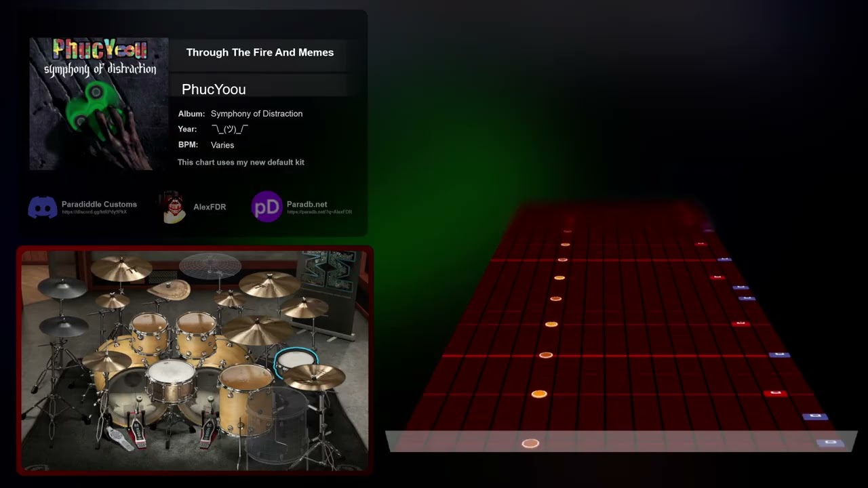Image resolution: width=868 pixels, height=488 pixels.
Task: Click the BPM value Varies
Action: pos(222,145)
